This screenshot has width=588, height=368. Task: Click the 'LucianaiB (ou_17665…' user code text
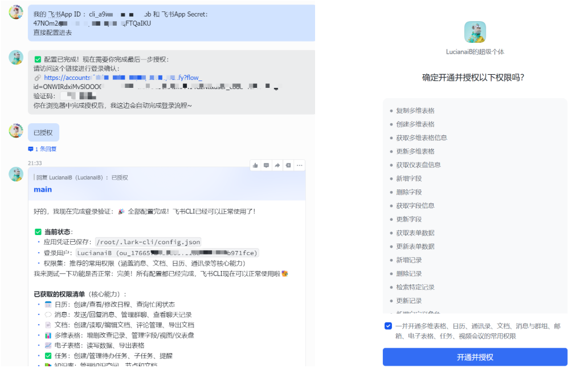(x=168, y=253)
